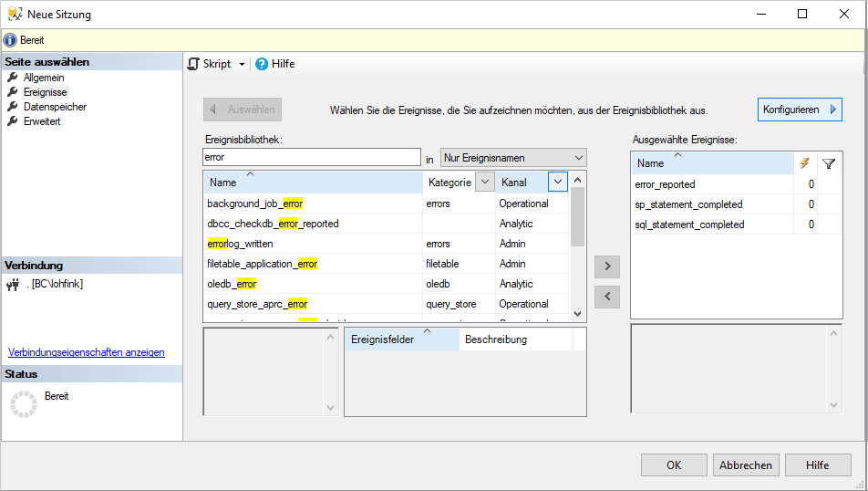Open the Verbindungseigenschaften anzeigen link
868x491 pixels.
tap(87, 352)
